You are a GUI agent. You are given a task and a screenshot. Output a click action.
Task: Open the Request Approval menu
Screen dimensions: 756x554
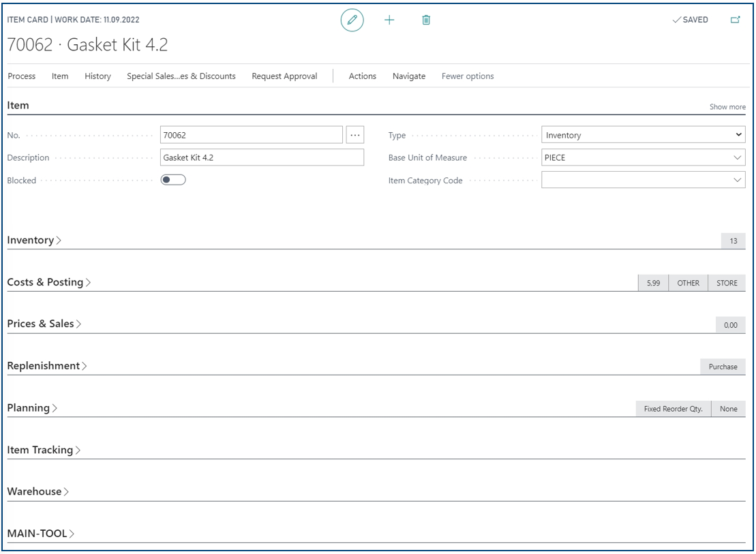click(284, 76)
